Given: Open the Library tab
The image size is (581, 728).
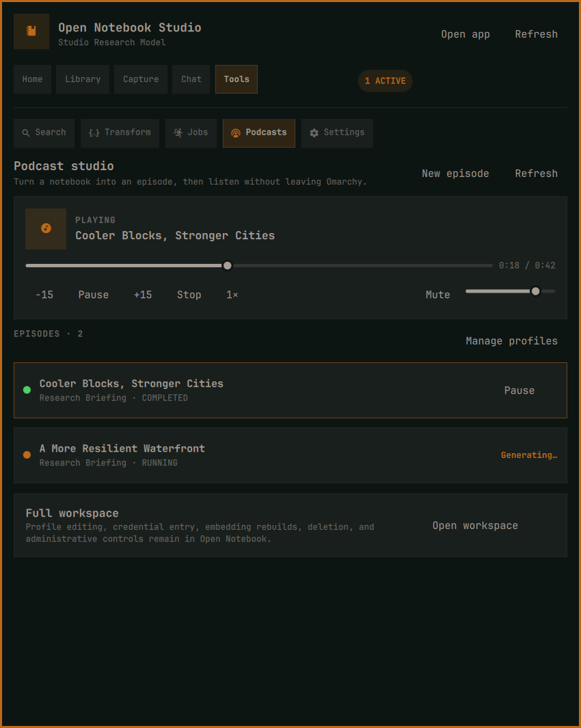Looking at the screenshot, I should [x=83, y=79].
